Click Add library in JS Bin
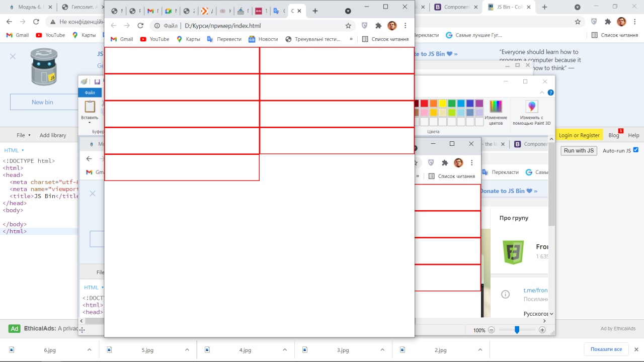Image resolution: width=644 pixels, height=362 pixels. (x=53, y=135)
